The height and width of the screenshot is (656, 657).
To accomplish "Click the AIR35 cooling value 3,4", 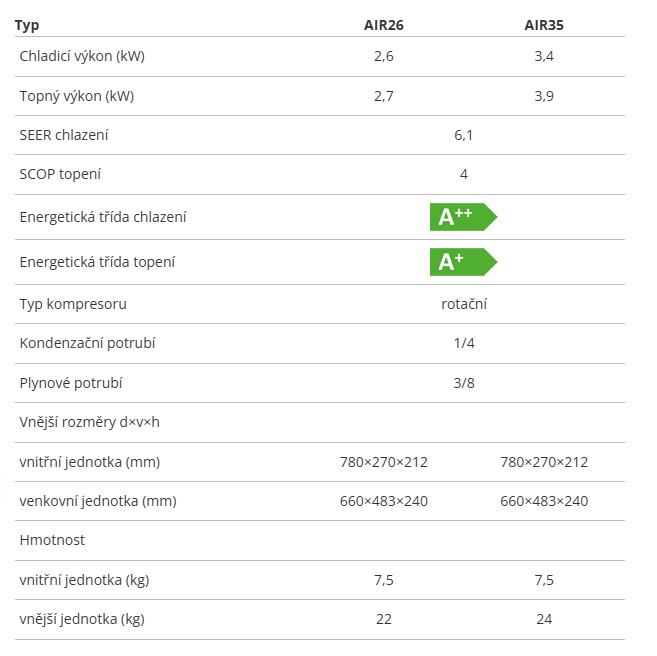I will click(x=544, y=56).
